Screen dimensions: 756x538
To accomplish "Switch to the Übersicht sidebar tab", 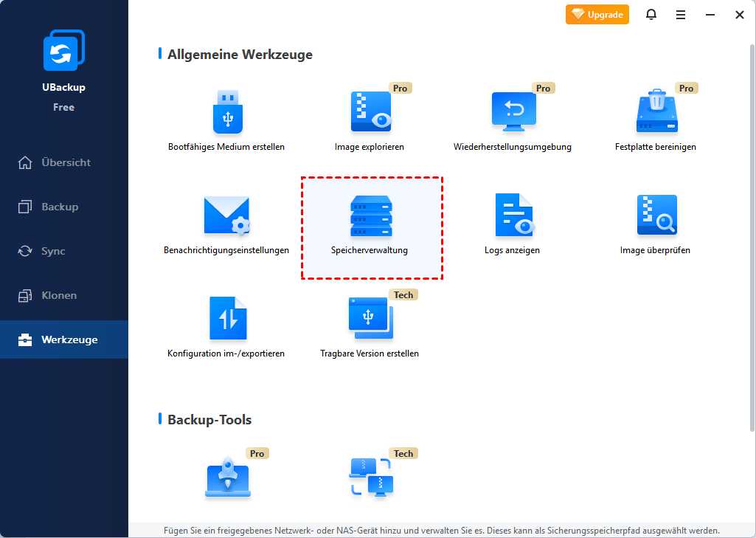I will pyautogui.click(x=65, y=162).
